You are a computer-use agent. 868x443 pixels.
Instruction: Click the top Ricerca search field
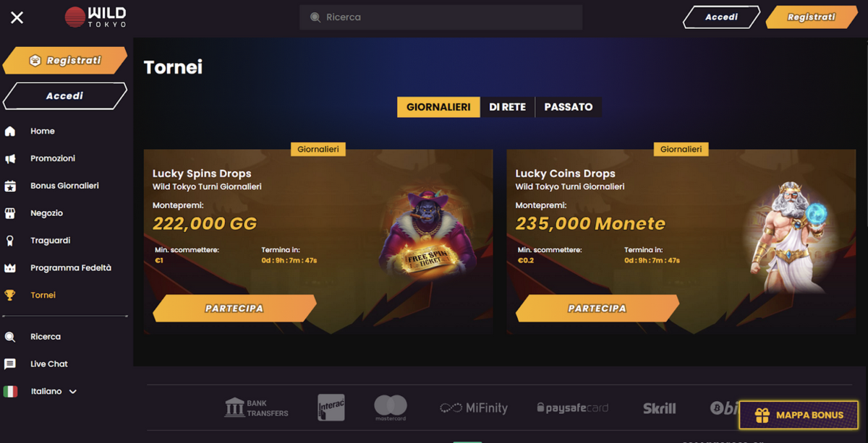(441, 17)
